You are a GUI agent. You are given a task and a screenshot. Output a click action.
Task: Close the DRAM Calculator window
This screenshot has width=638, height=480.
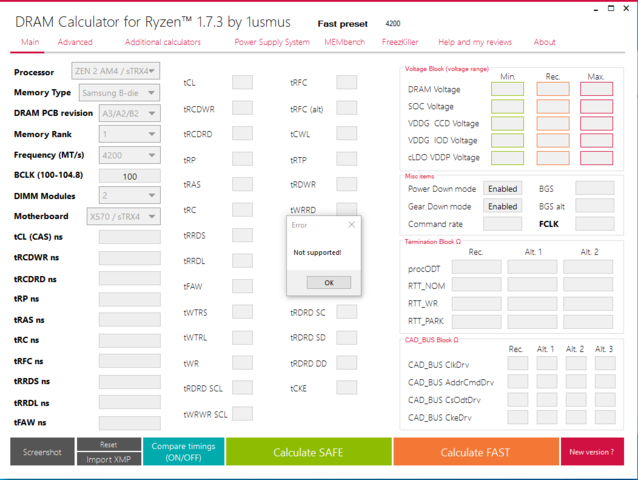pyautogui.click(x=626, y=8)
